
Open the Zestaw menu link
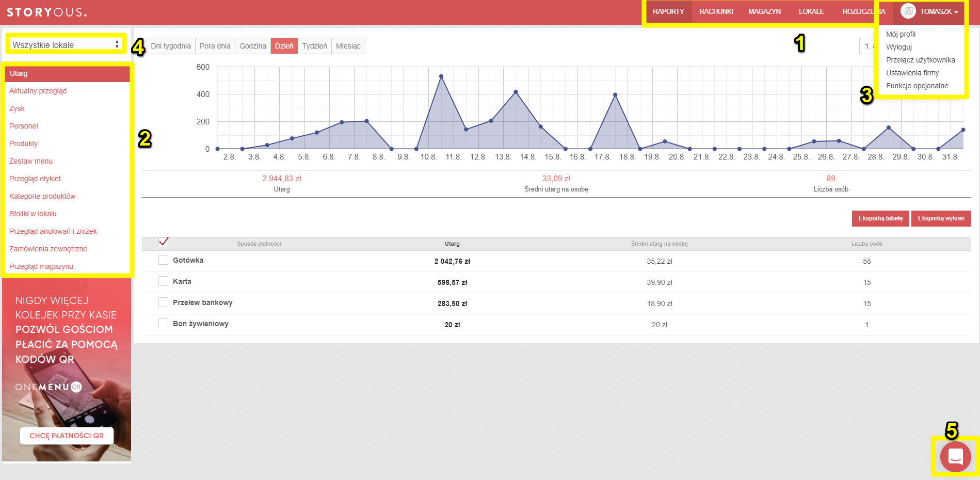click(x=31, y=161)
